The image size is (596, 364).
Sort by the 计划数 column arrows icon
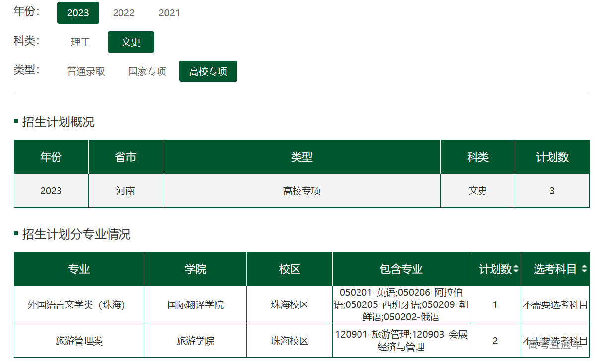(516, 269)
